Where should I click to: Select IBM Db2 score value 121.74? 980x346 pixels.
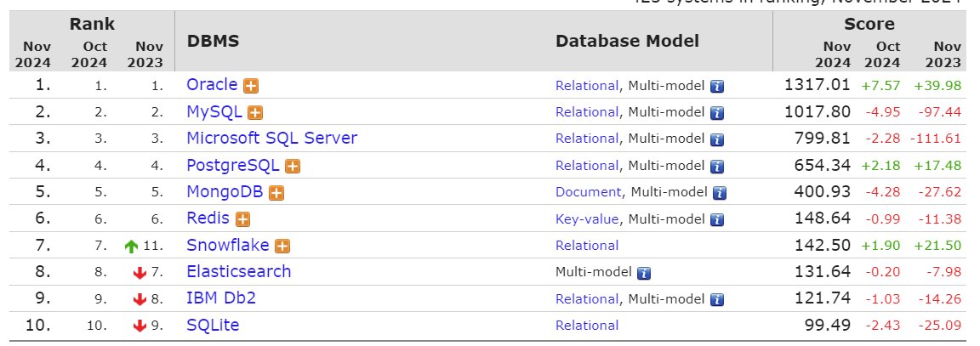click(823, 298)
